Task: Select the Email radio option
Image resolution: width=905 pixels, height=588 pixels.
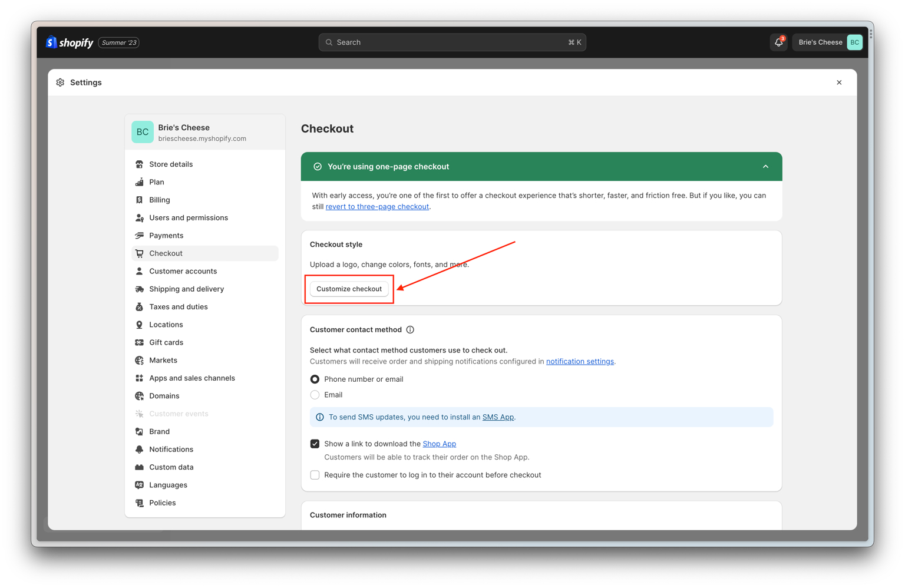Action: [315, 395]
